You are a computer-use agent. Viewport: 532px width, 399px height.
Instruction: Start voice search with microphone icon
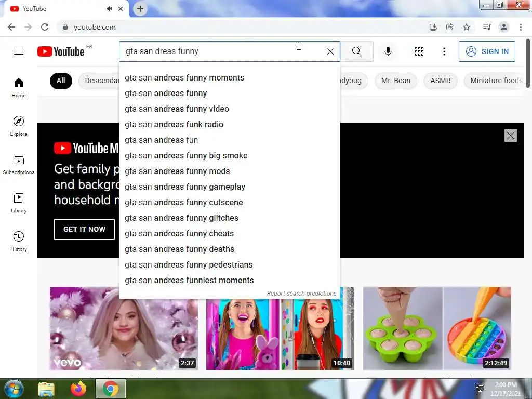pyautogui.click(x=388, y=51)
